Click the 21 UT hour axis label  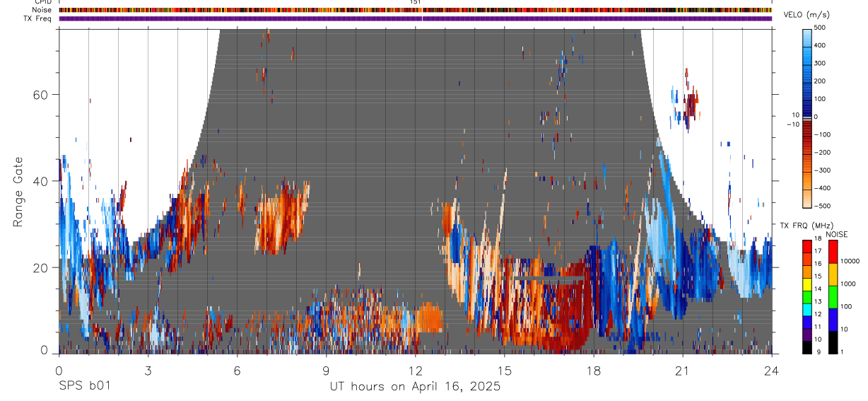point(682,370)
